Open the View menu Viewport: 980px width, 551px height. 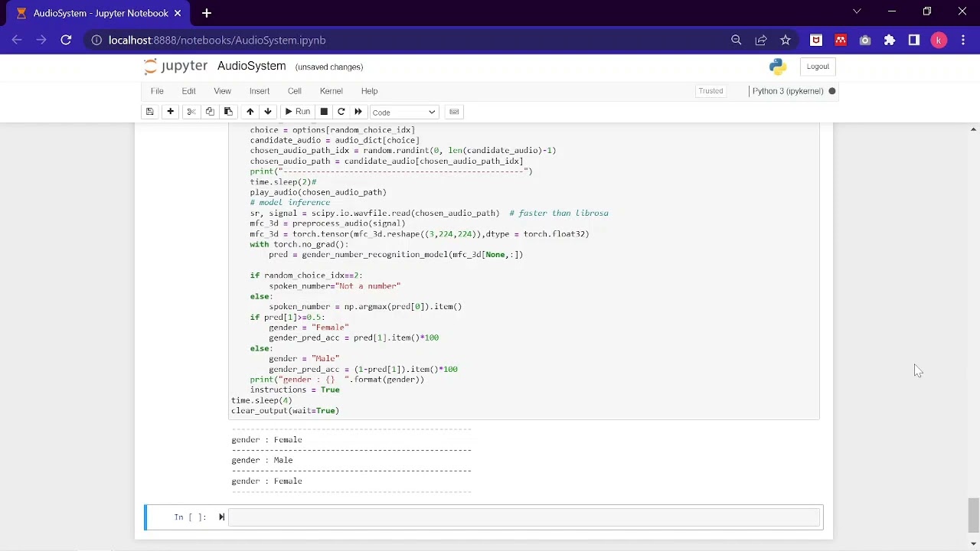click(222, 91)
